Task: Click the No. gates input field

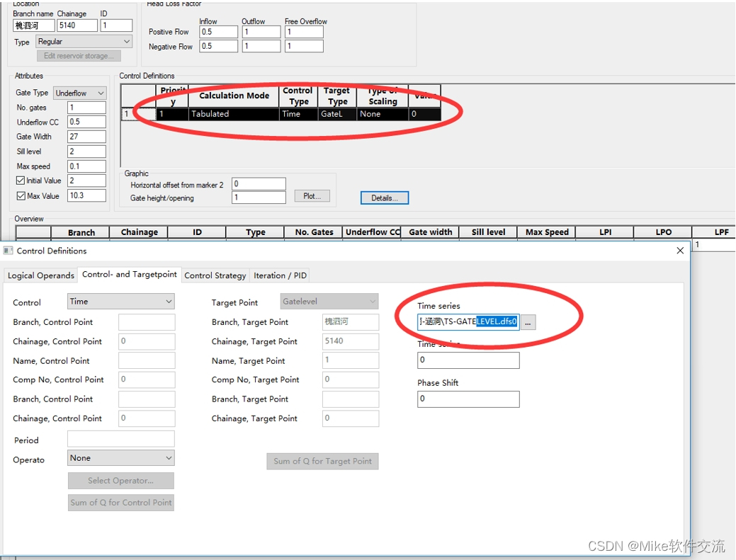Action: [87, 108]
